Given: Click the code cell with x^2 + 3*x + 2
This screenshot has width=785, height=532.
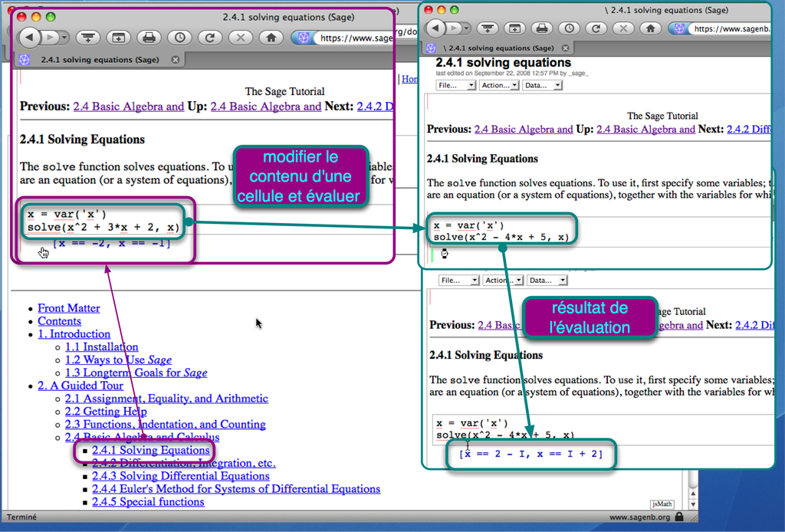Looking at the screenshot, I should coord(103,222).
